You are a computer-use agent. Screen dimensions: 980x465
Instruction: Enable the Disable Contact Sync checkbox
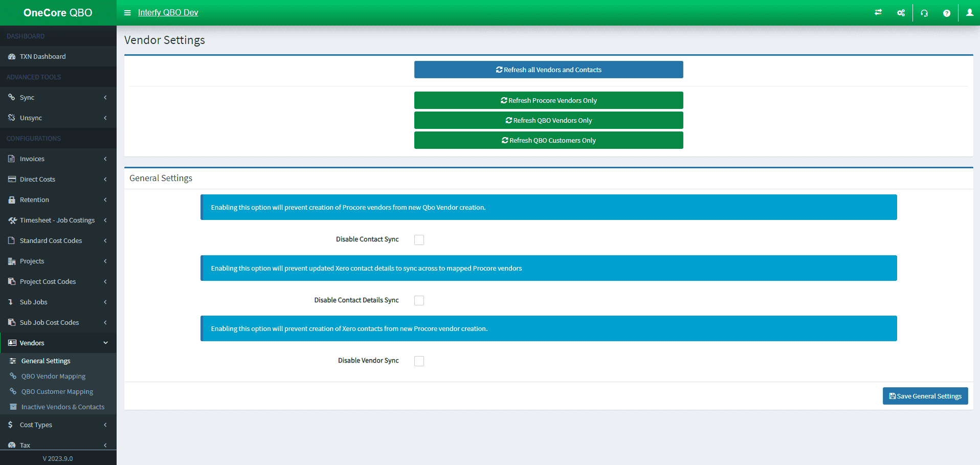point(419,240)
